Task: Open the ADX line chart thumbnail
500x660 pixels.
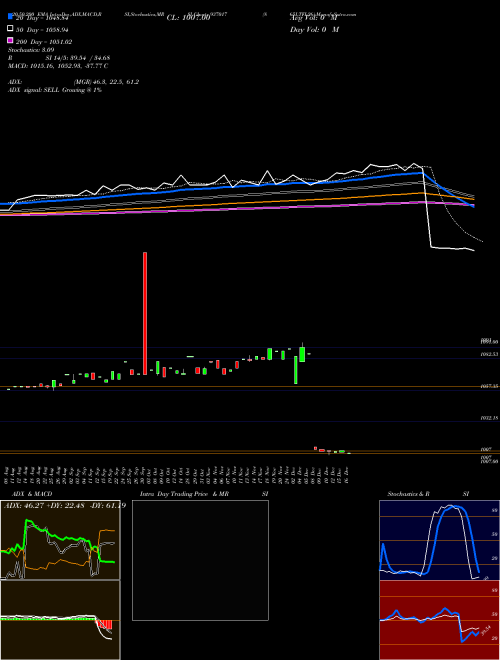Action: [x=60, y=540]
